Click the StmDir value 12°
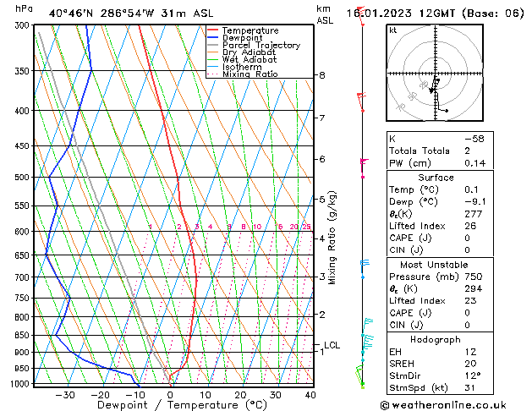Image resolution: width=532 pixels, height=411 pixels. coord(473,375)
